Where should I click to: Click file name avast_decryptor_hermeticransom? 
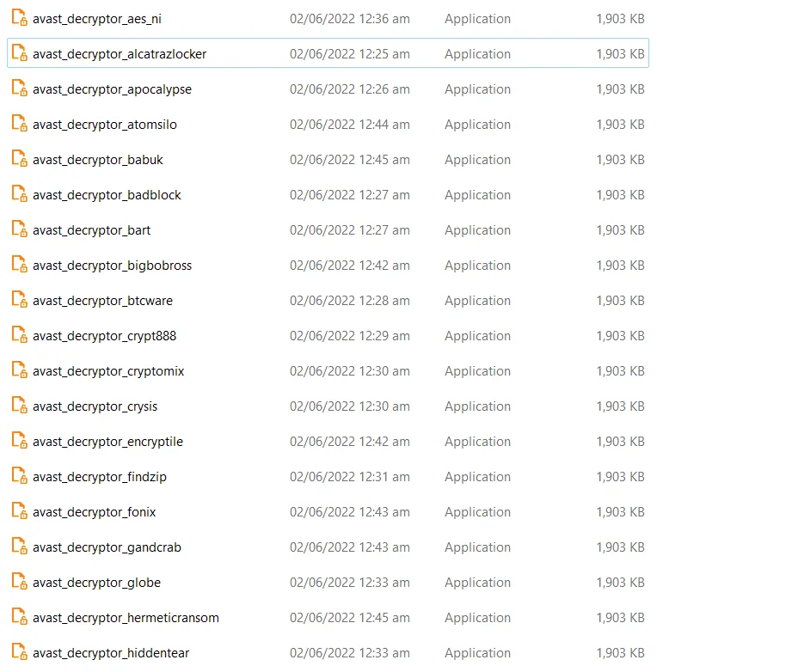pyautogui.click(x=126, y=619)
